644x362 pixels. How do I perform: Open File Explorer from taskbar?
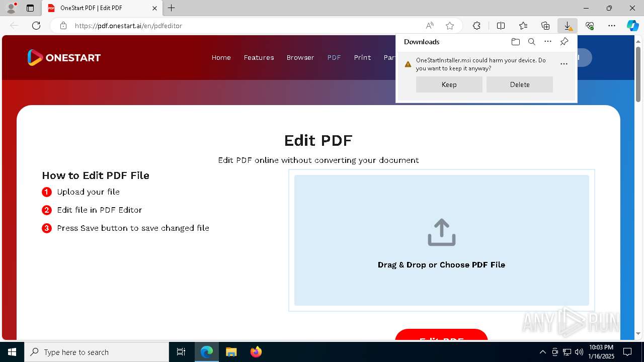coord(231,352)
